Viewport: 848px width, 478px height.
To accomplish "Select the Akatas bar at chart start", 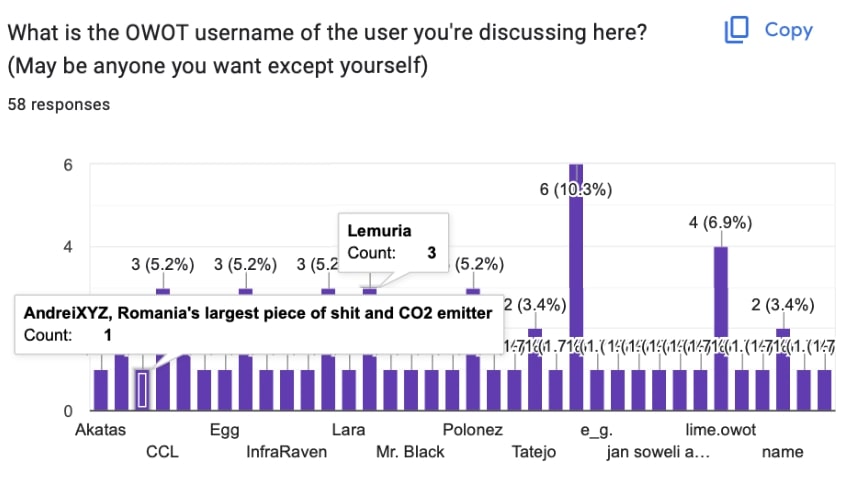I will tap(101, 389).
